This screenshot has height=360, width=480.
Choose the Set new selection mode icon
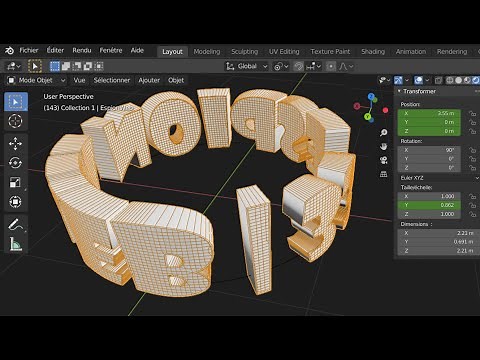[x=55, y=66]
